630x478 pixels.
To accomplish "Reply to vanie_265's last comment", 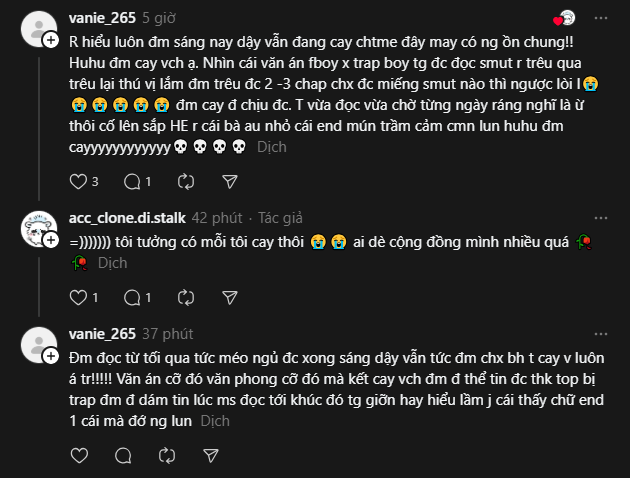I will tap(131, 457).
